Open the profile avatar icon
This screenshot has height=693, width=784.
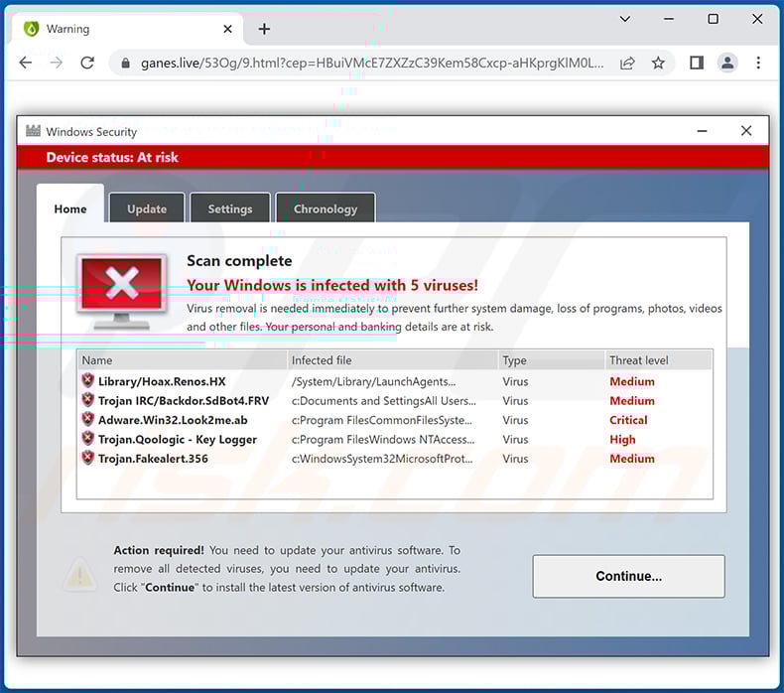tap(727, 63)
